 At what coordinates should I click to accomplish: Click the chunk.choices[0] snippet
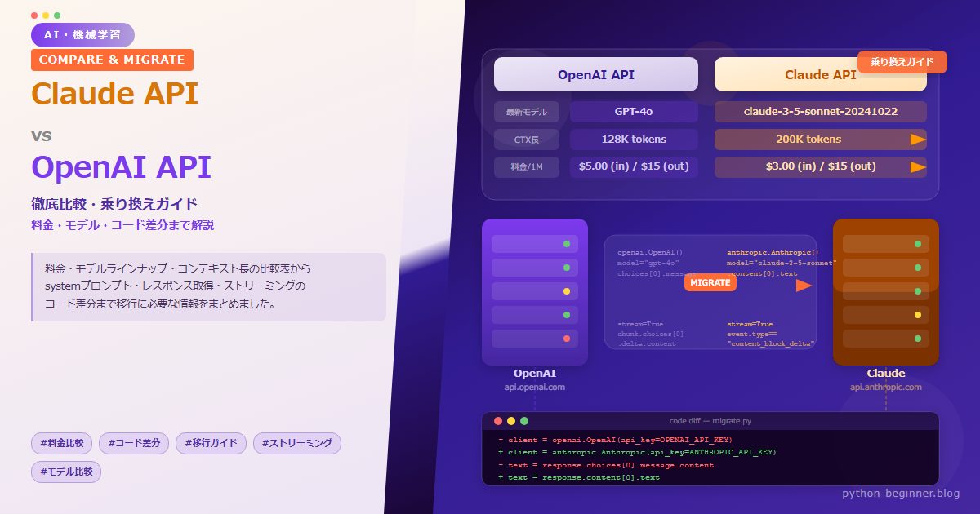[650, 334]
